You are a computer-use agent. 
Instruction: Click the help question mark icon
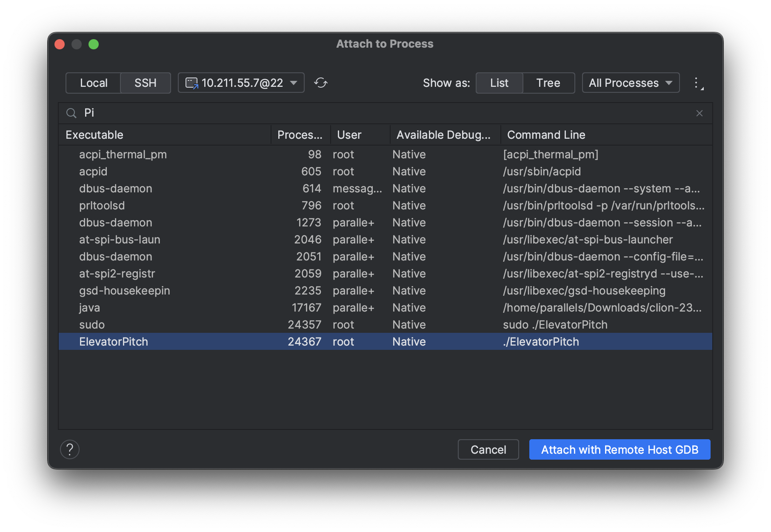pyautogui.click(x=70, y=449)
